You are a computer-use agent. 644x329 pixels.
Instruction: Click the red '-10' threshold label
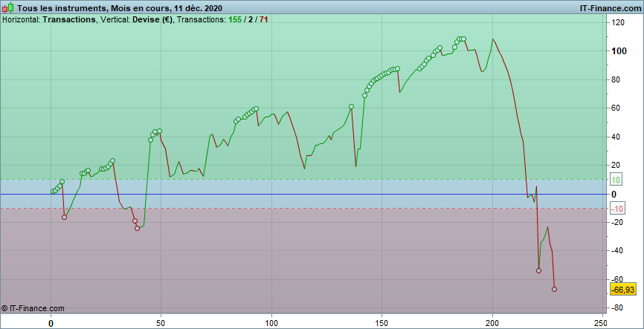[x=617, y=209]
